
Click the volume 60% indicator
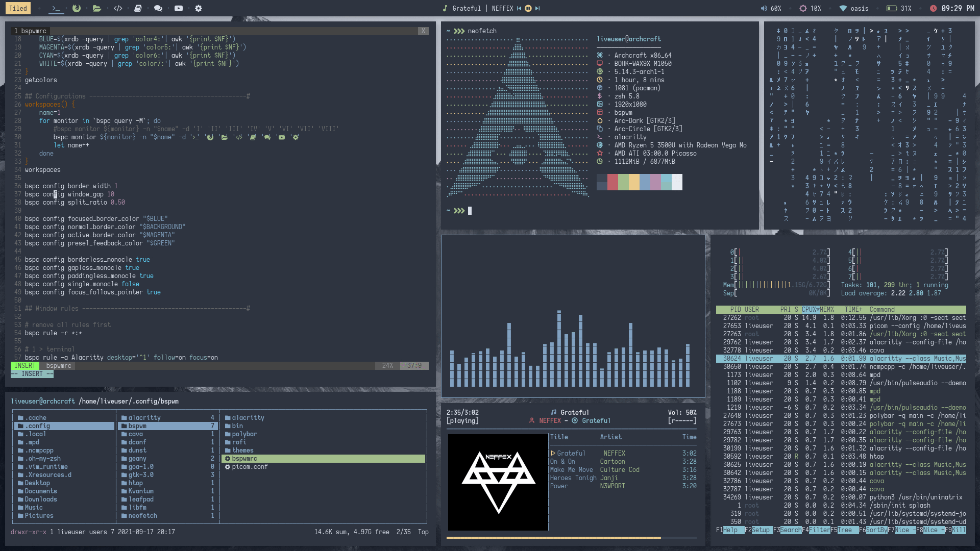click(x=771, y=8)
